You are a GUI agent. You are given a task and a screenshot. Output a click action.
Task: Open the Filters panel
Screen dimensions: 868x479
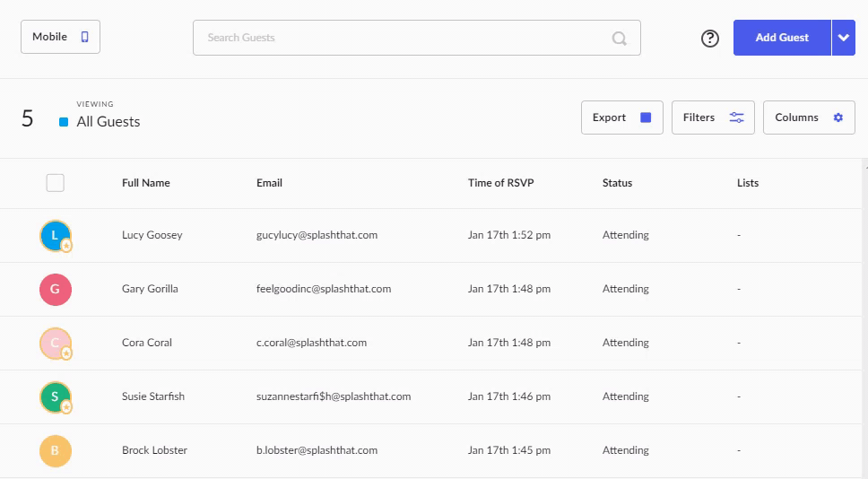click(x=713, y=118)
